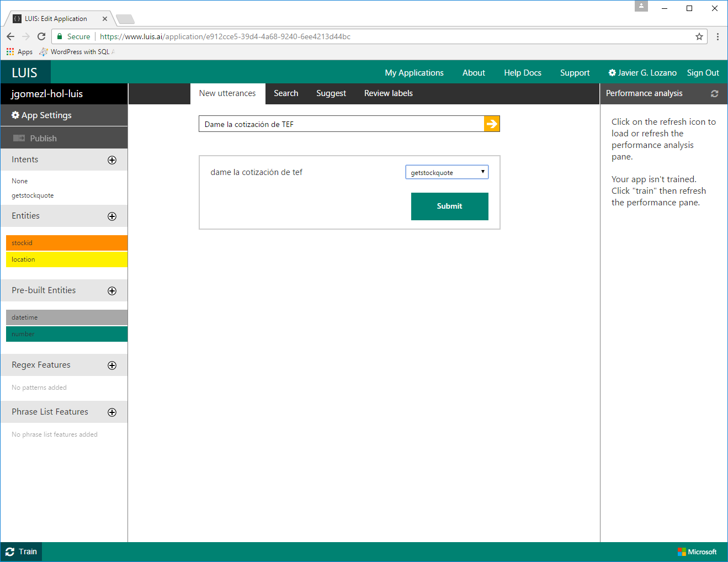Bookmark this page with star icon
This screenshot has width=728, height=562.
coord(699,36)
